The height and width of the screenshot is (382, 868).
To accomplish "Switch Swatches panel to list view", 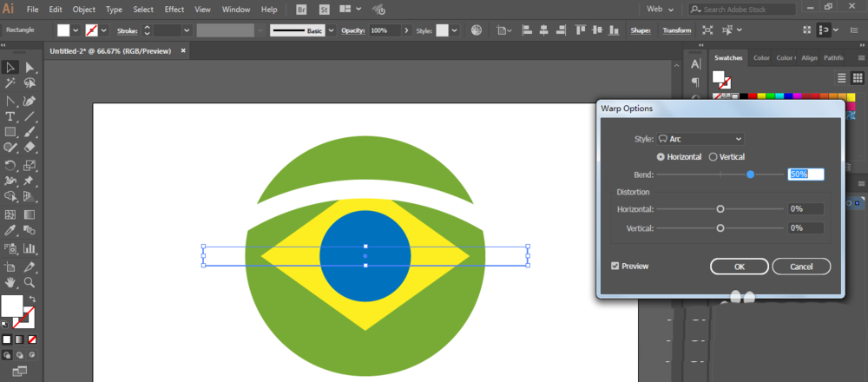I will [841, 78].
